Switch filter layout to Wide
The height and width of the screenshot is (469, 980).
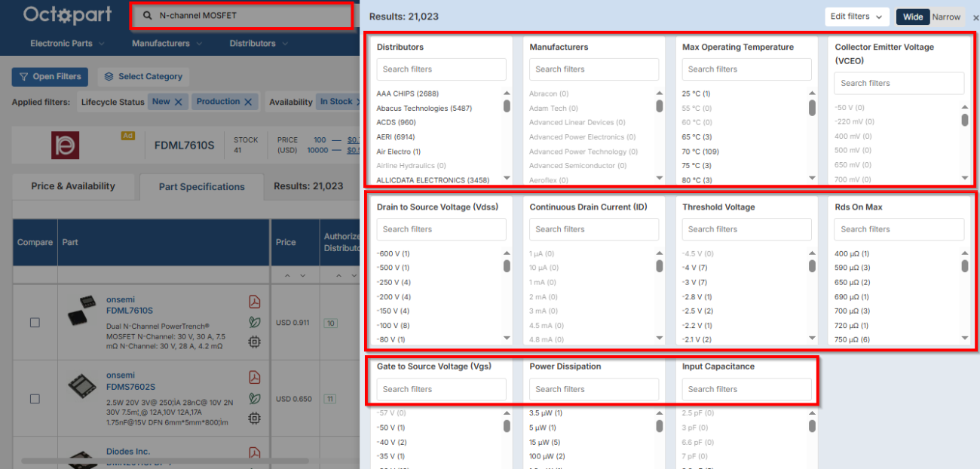pyautogui.click(x=912, y=17)
